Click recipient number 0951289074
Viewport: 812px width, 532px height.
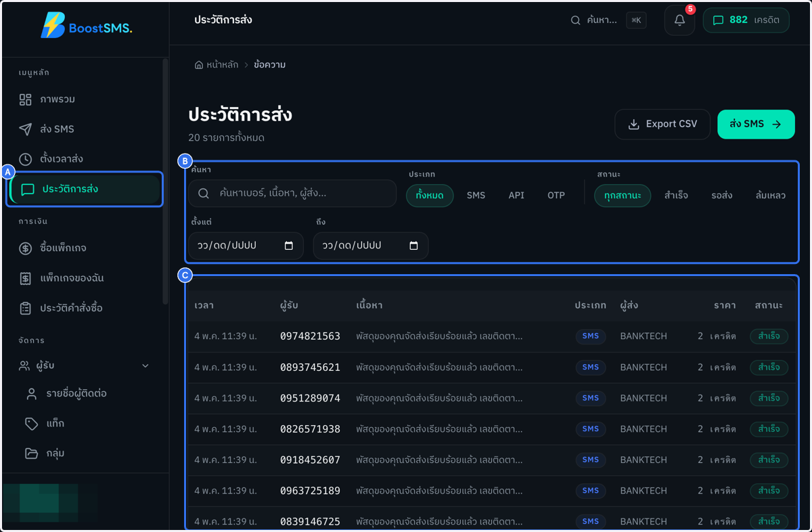(310, 399)
